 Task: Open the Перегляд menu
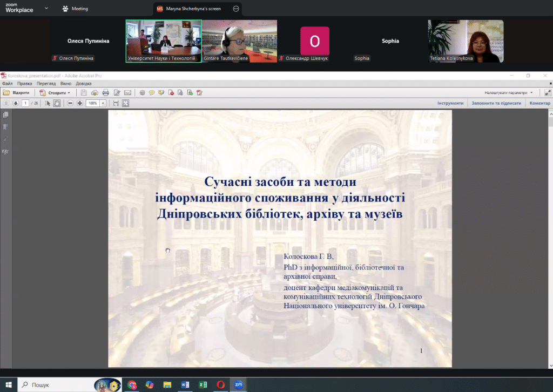coord(46,84)
